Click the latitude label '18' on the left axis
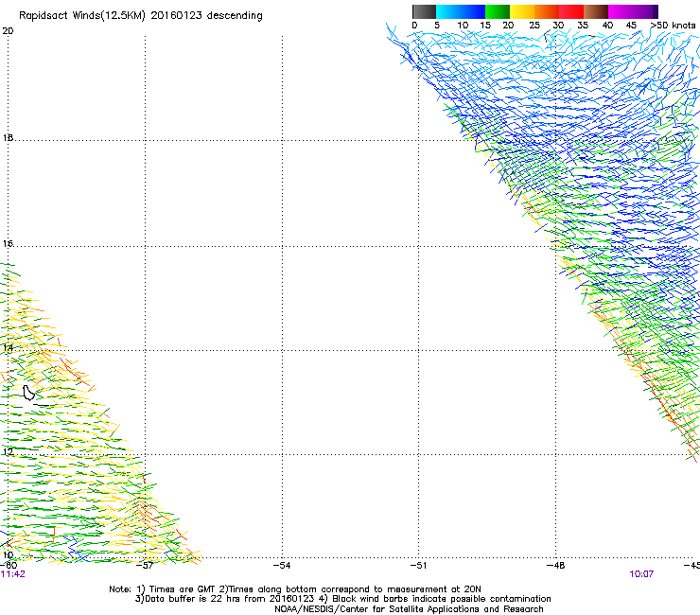 tap(8, 137)
